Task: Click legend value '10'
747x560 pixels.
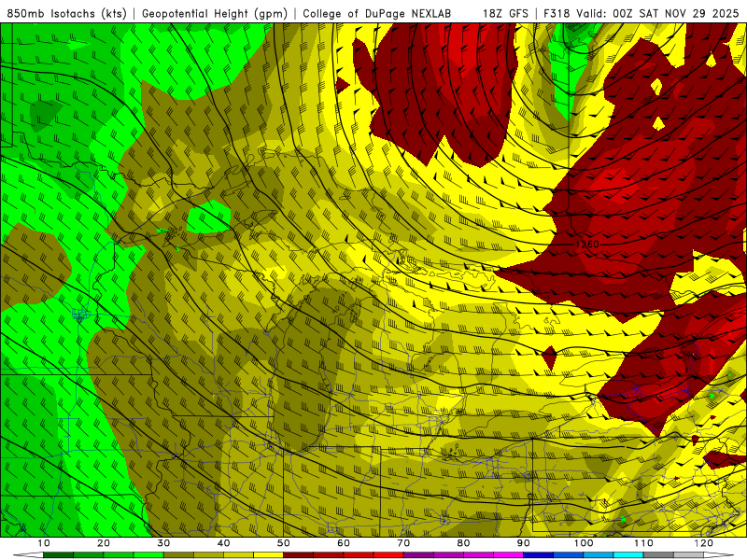Action: (x=43, y=543)
